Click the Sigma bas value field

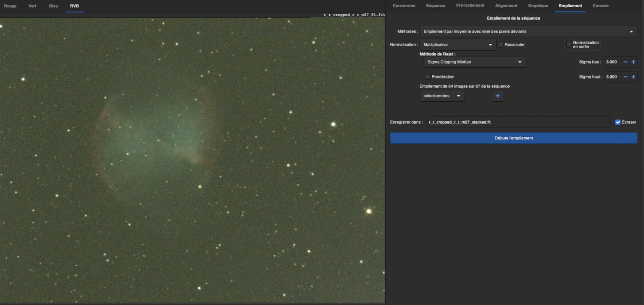612,62
